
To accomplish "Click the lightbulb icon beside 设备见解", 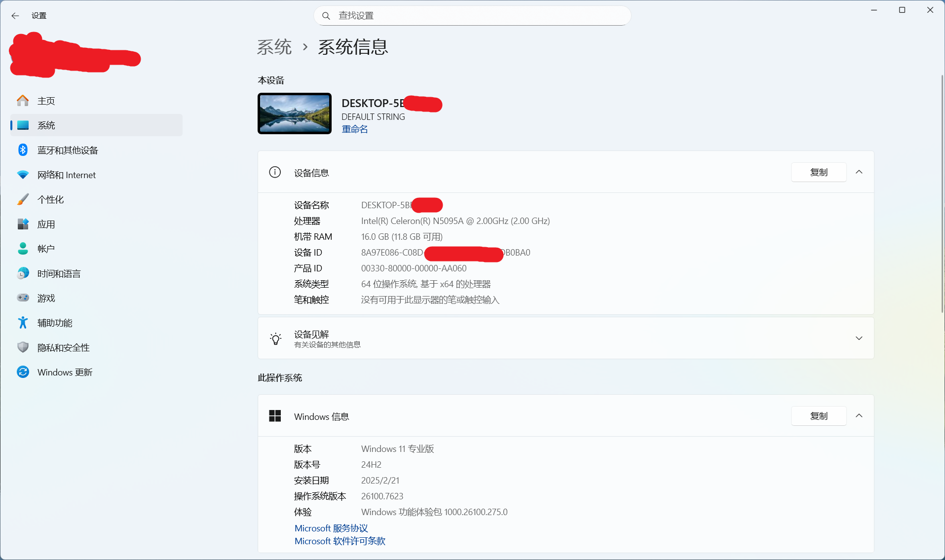I will point(276,338).
